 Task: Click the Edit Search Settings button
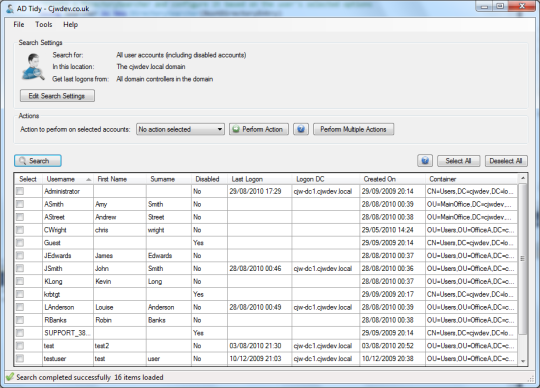57,96
